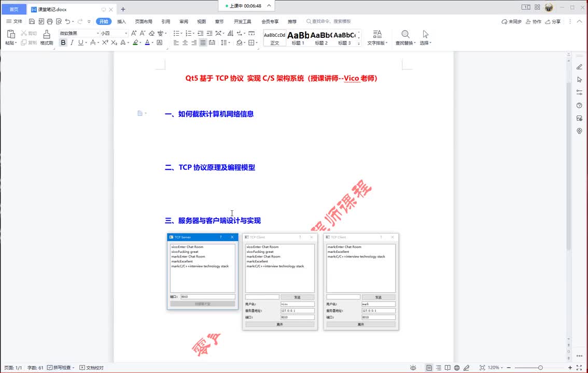588x373 pixels.
Task: Click the 首页 home tab
Action: 14,9
